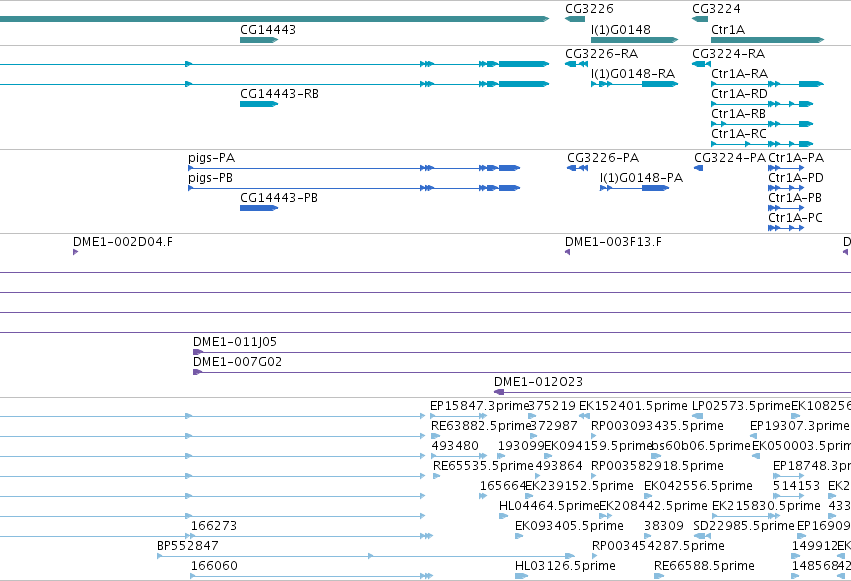Select the 166273 feature label
The image size is (851, 581).
point(214,526)
